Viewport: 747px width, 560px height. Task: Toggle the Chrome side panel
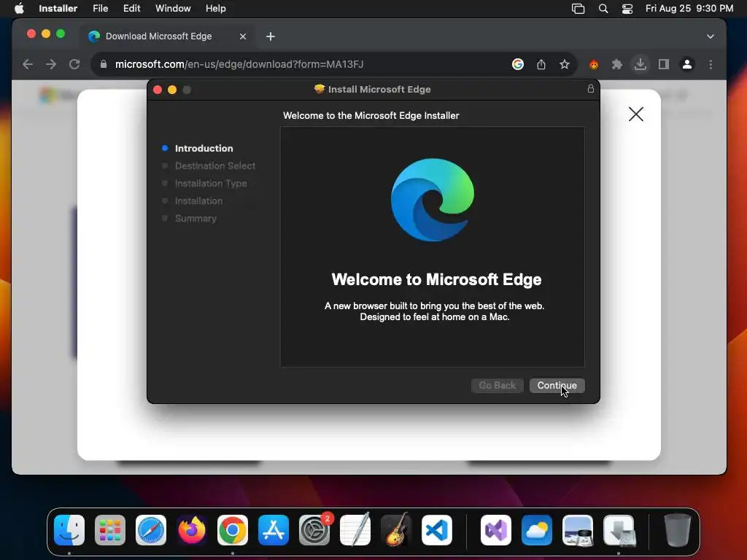click(664, 64)
